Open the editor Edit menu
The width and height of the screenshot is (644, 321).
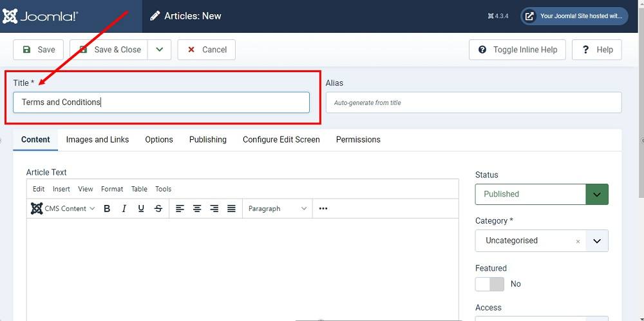click(x=39, y=189)
